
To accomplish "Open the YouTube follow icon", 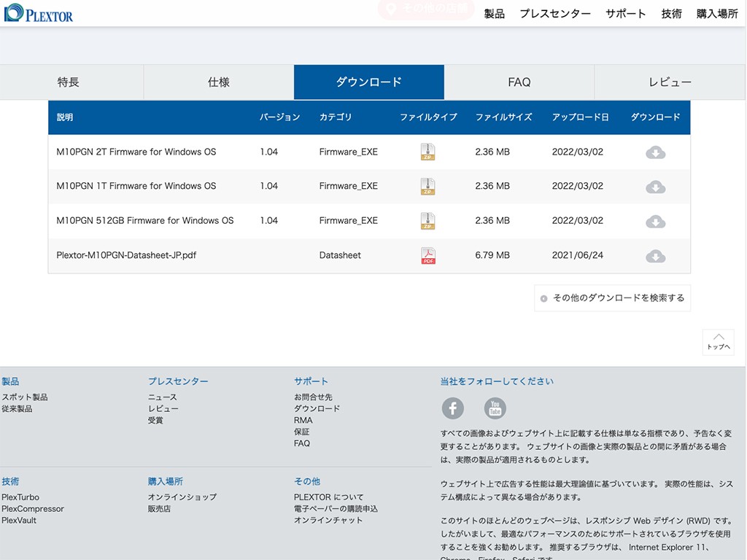I will 495,408.
